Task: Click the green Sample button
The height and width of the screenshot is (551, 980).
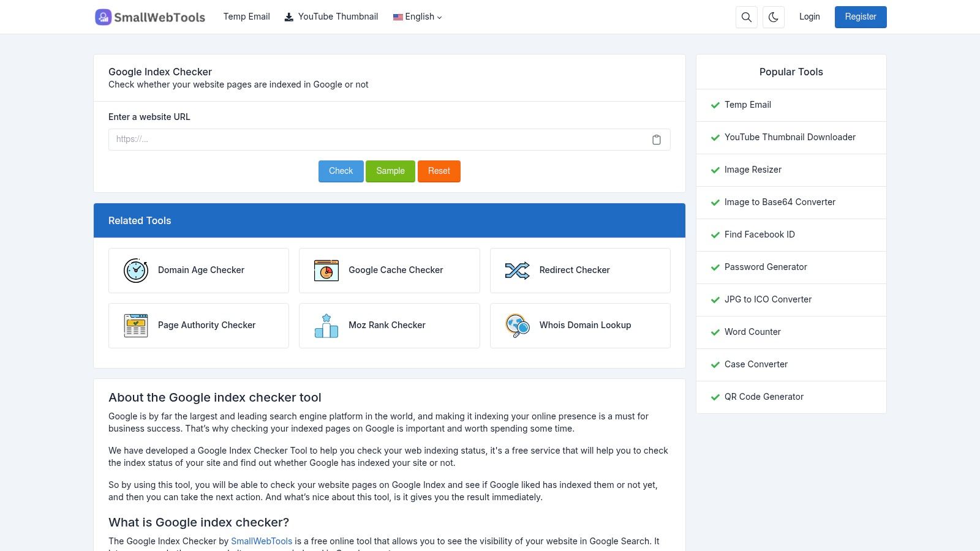Action: click(391, 171)
